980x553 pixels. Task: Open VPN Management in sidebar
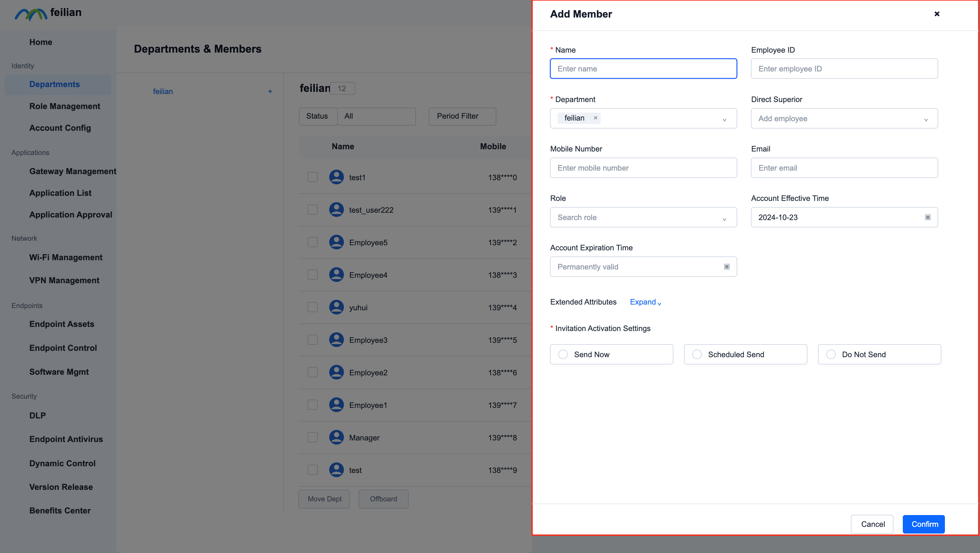64,280
